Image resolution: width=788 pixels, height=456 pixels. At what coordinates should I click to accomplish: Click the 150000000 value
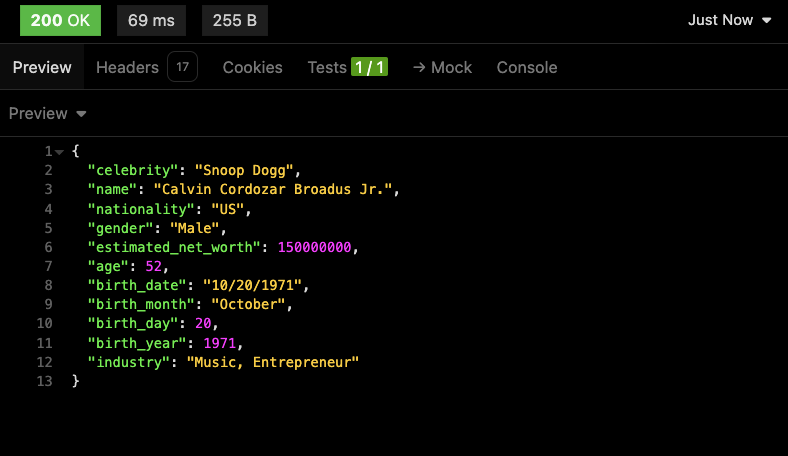pyautogui.click(x=315, y=247)
